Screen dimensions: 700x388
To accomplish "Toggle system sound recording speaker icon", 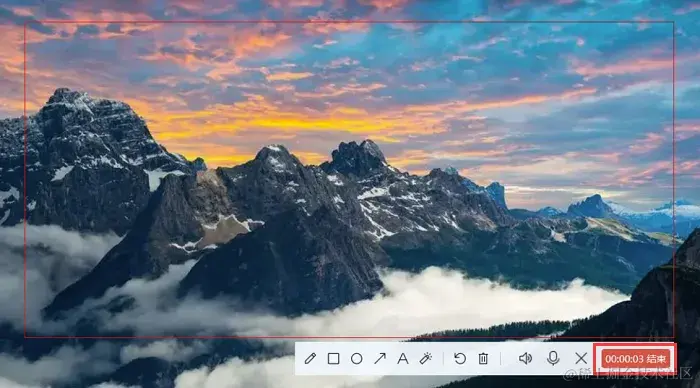I will (525, 358).
